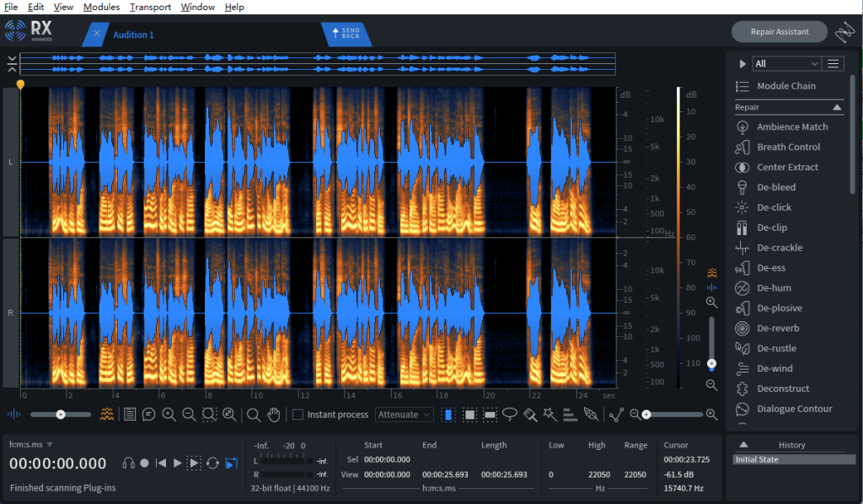Launch the Repair Assistant

[780, 32]
